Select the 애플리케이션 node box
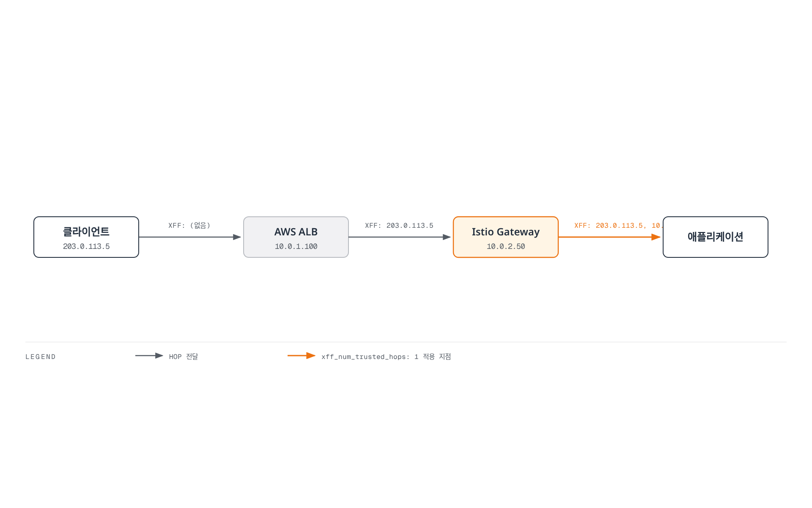The height and width of the screenshot is (508, 812). point(716,237)
